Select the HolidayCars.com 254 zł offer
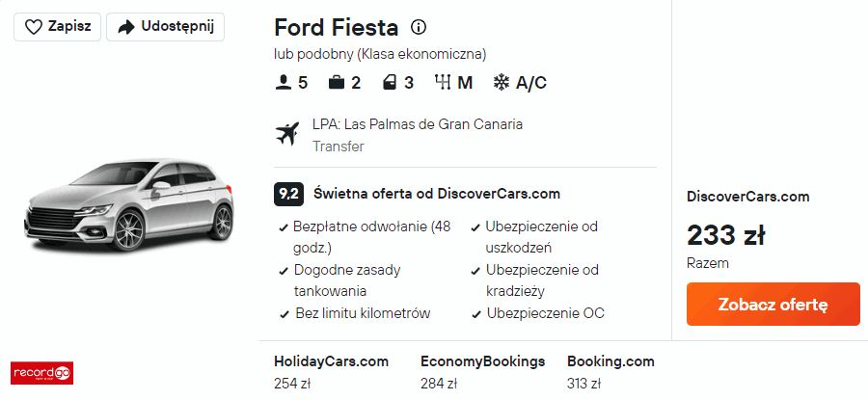This screenshot has height=400, width=868. pos(331,372)
